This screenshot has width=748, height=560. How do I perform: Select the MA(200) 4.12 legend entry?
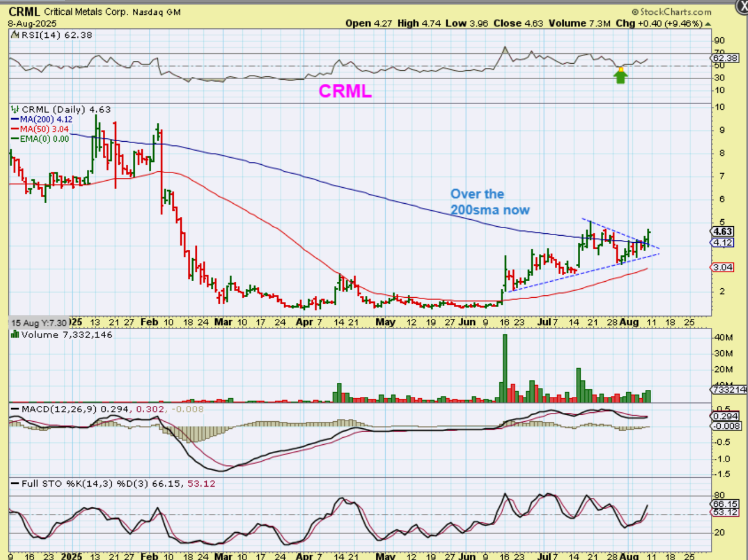[43, 119]
